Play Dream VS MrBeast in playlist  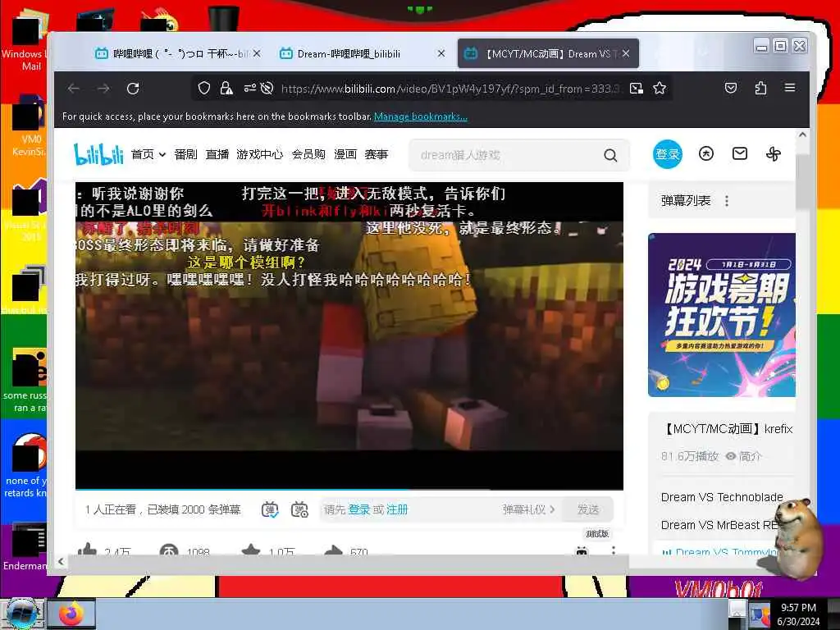click(x=718, y=525)
